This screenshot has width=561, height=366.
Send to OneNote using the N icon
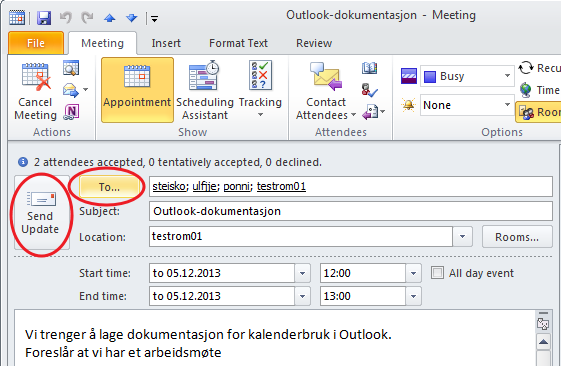pyautogui.click(x=71, y=112)
